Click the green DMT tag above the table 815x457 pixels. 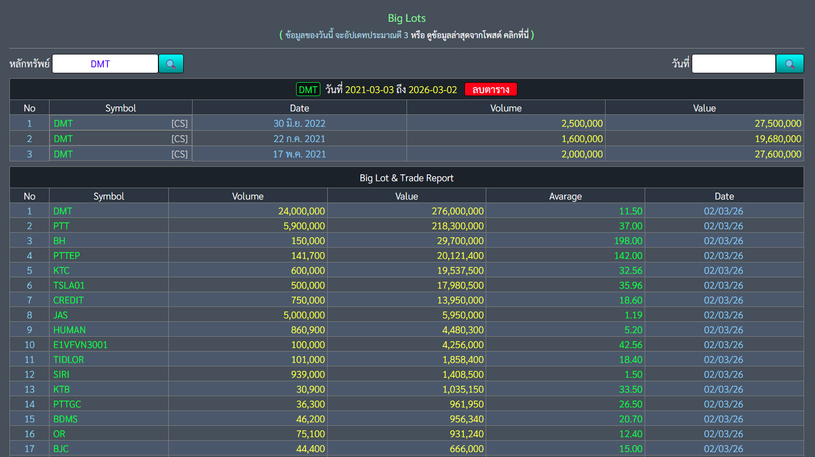(308, 90)
